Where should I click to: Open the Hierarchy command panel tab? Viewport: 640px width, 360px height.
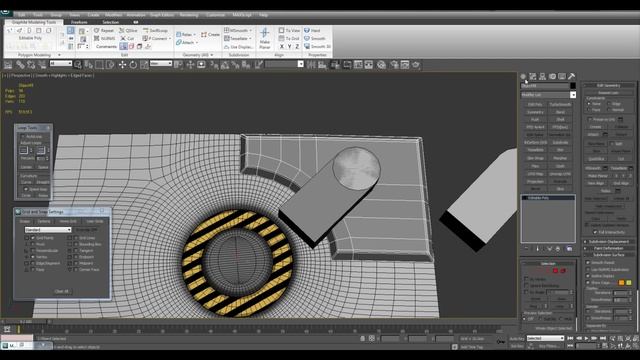542,76
